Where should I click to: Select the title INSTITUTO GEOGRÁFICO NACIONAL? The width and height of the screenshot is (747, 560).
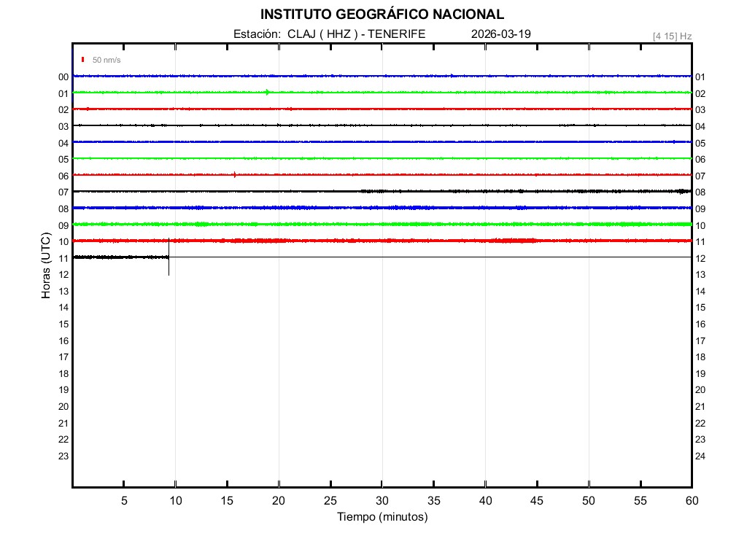[x=382, y=15]
